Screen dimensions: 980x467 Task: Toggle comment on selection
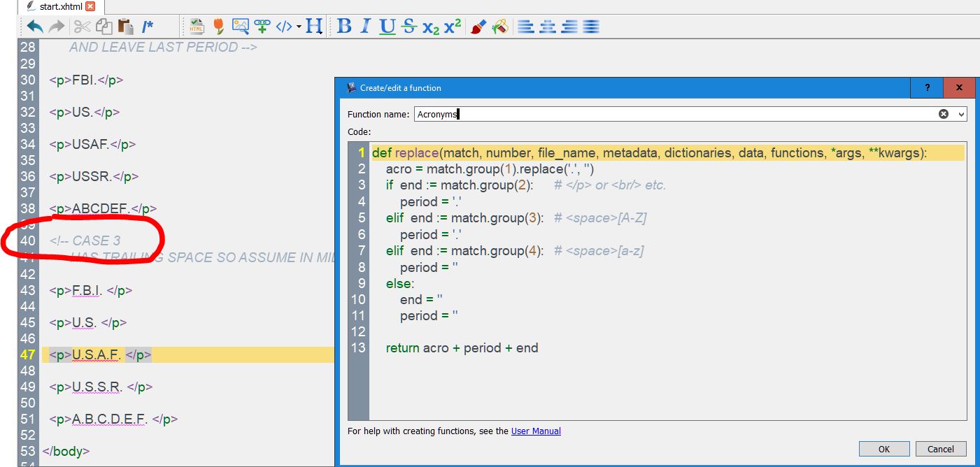click(148, 27)
